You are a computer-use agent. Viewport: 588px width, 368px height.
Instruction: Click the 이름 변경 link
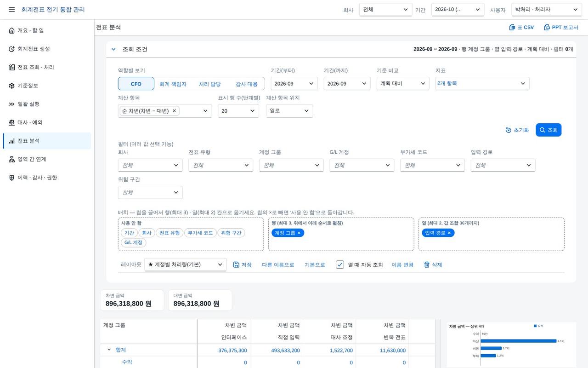pyautogui.click(x=402, y=265)
